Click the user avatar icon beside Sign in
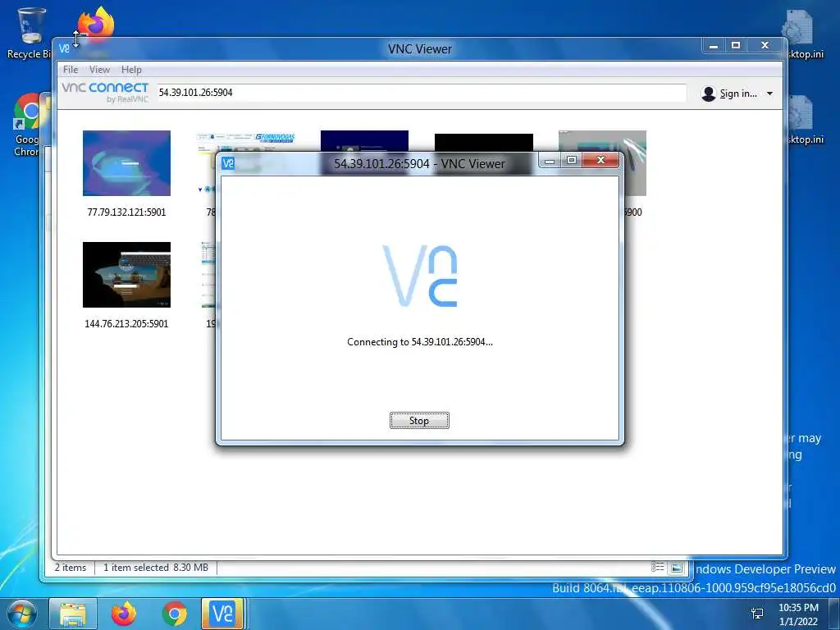The height and width of the screenshot is (630, 840). click(708, 94)
